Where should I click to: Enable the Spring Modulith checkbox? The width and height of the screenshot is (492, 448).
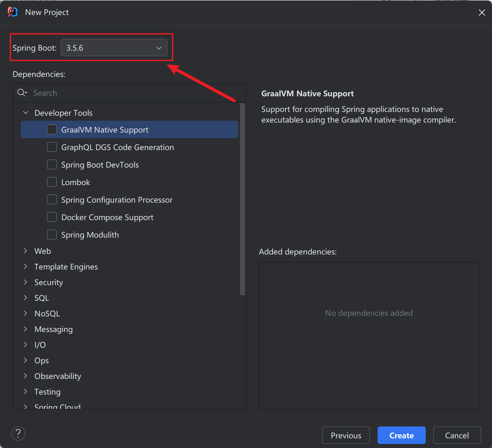52,234
